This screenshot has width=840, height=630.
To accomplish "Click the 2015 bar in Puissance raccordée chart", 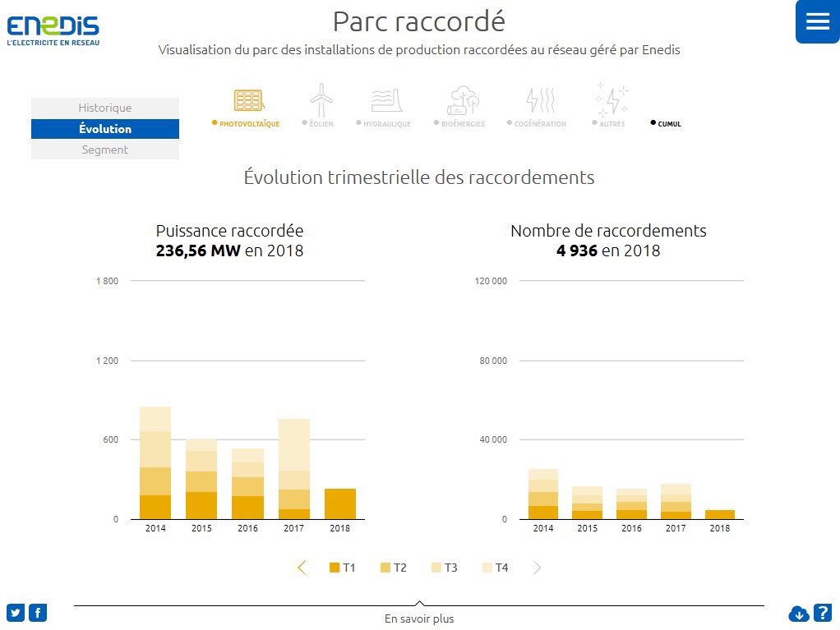I will (x=201, y=479).
